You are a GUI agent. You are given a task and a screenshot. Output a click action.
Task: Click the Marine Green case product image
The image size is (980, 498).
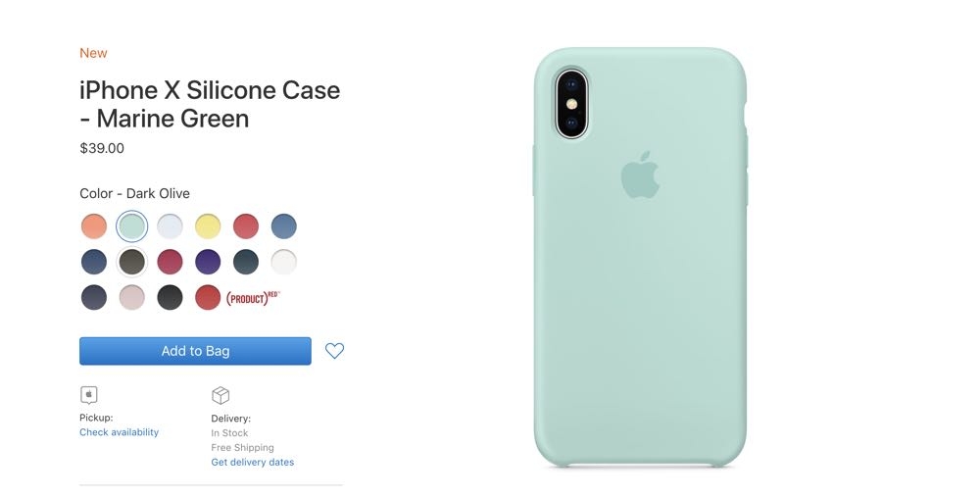[640, 257]
